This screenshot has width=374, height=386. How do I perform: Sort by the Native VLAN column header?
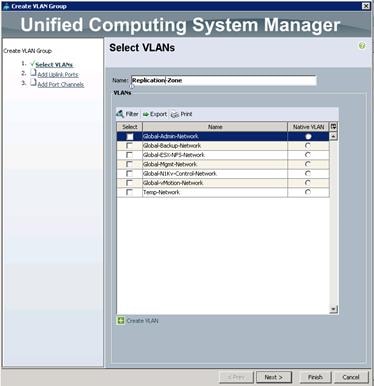click(308, 127)
